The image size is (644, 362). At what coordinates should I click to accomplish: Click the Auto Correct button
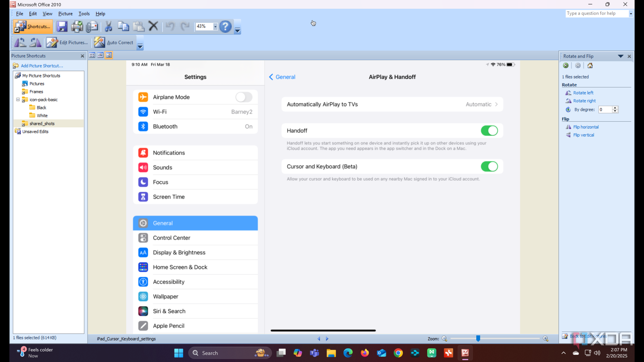pyautogui.click(x=114, y=43)
